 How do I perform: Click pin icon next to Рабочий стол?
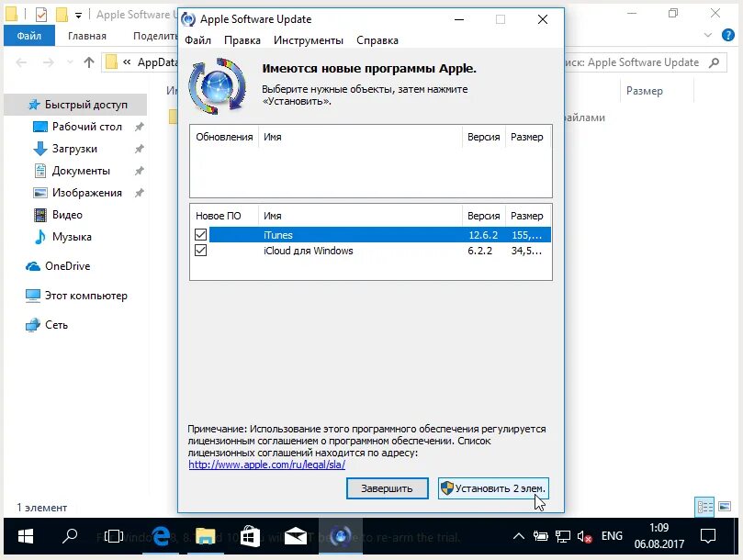139,127
